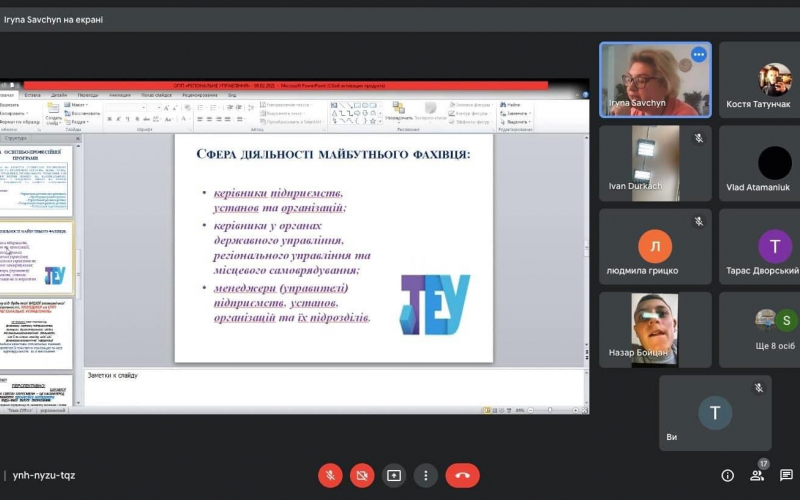Click PowerPoint zoom slider handle
The height and width of the screenshot is (500, 800).
pyautogui.click(x=549, y=410)
